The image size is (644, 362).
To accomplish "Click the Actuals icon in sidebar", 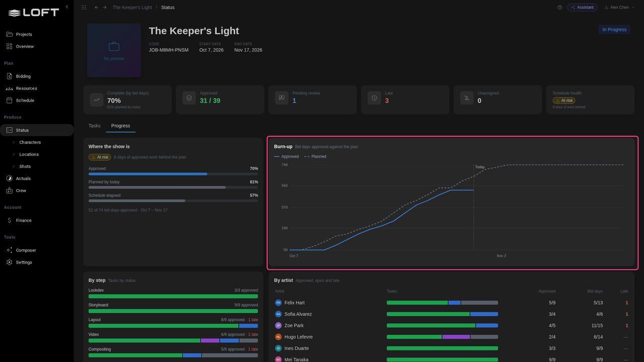I will [9, 178].
